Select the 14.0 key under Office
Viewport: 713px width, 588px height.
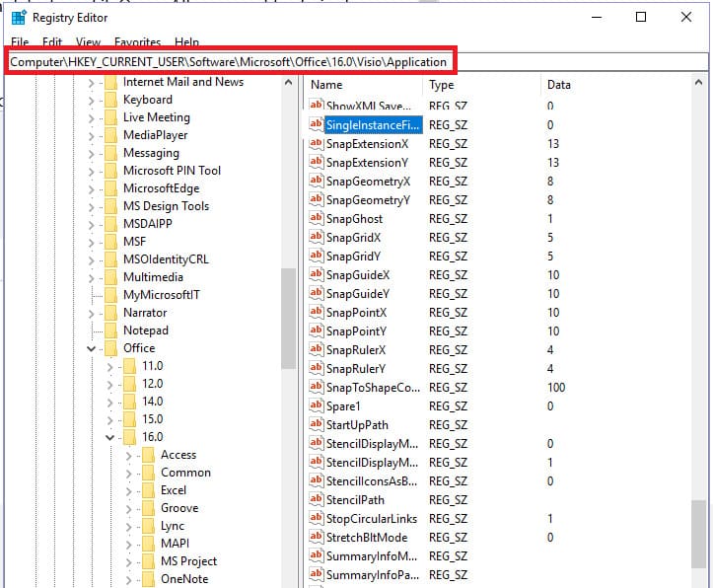pos(152,402)
